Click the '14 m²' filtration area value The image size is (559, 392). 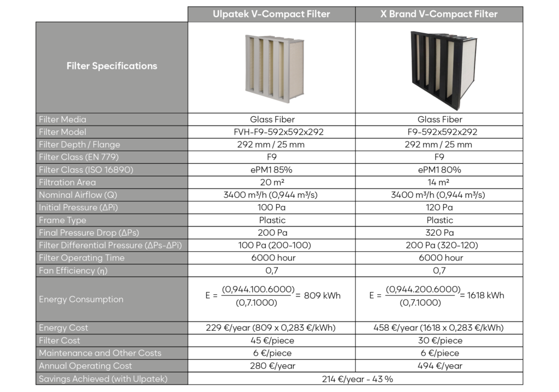click(438, 182)
